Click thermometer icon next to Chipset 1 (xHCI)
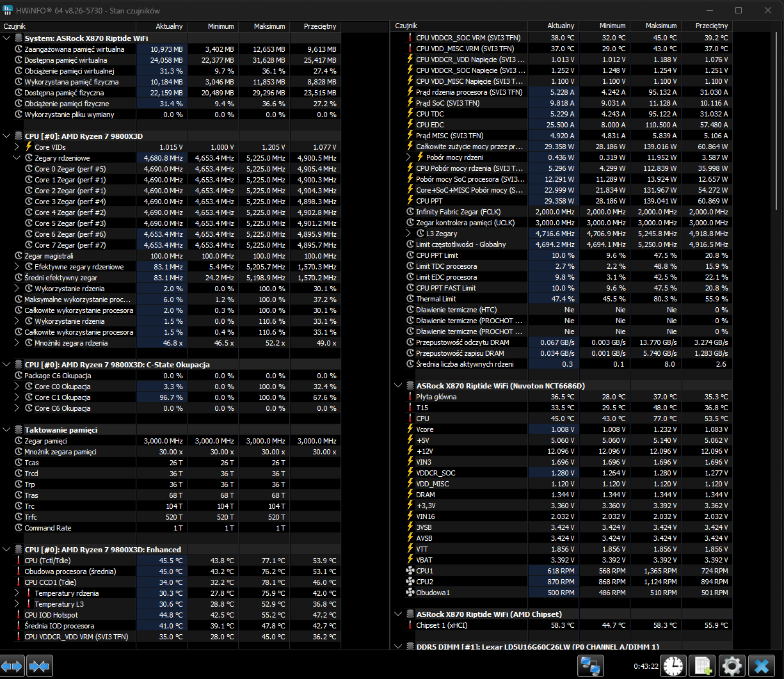 pyautogui.click(x=410, y=625)
